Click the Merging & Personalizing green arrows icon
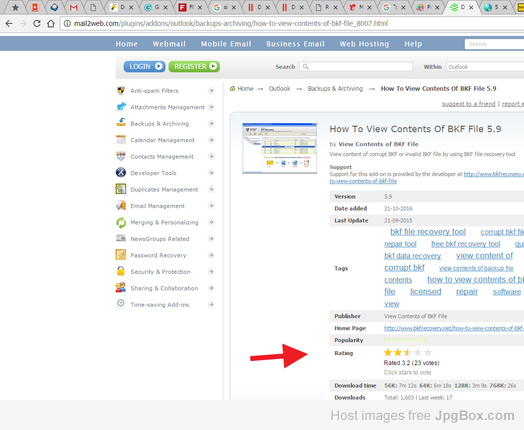 coord(121,222)
